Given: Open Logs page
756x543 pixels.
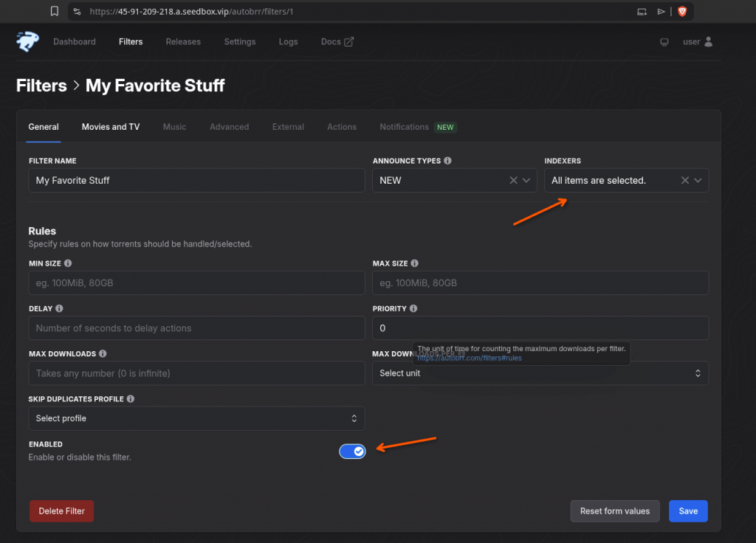Looking at the screenshot, I should (289, 42).
